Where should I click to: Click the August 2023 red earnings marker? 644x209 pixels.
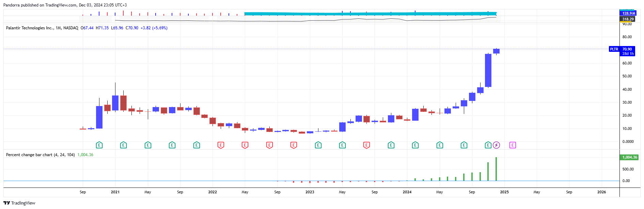coord(366,145)
